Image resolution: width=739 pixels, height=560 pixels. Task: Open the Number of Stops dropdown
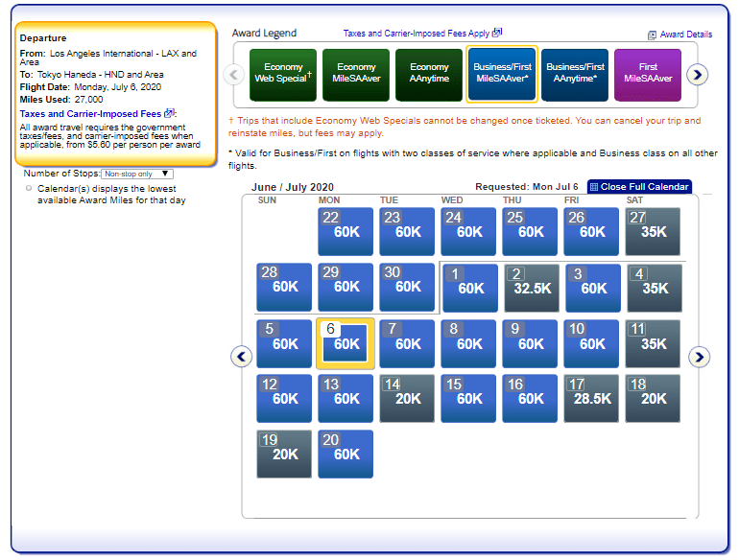(x=137, y=175)
